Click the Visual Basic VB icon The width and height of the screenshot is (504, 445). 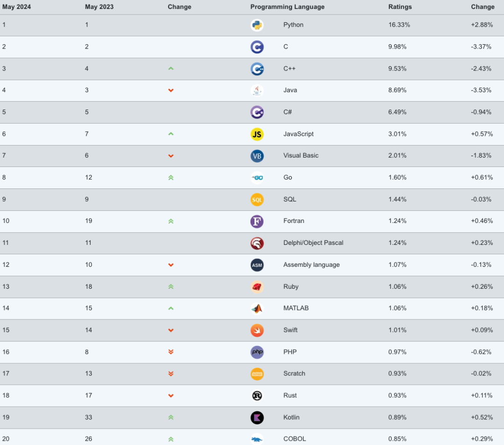click(257, 156)
